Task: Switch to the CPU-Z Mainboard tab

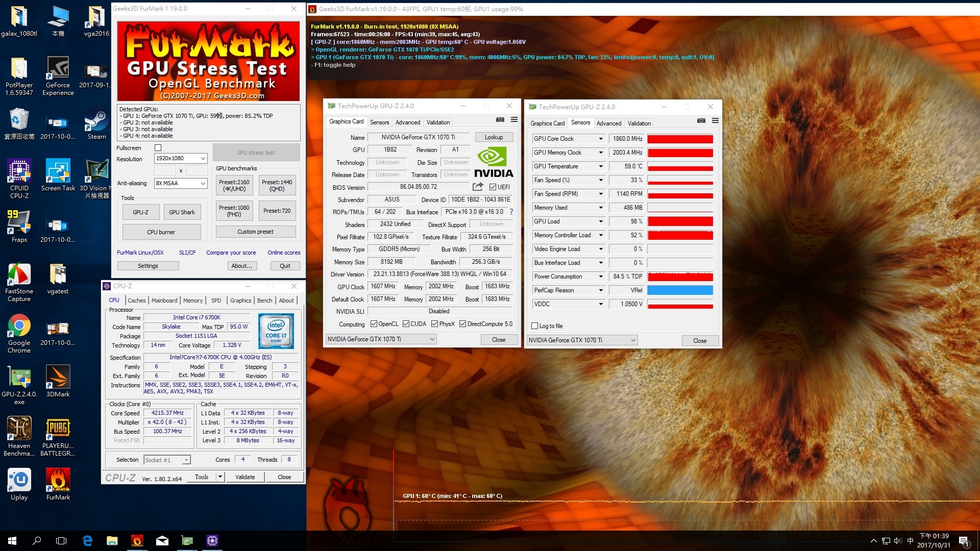Action: point(164,300)
